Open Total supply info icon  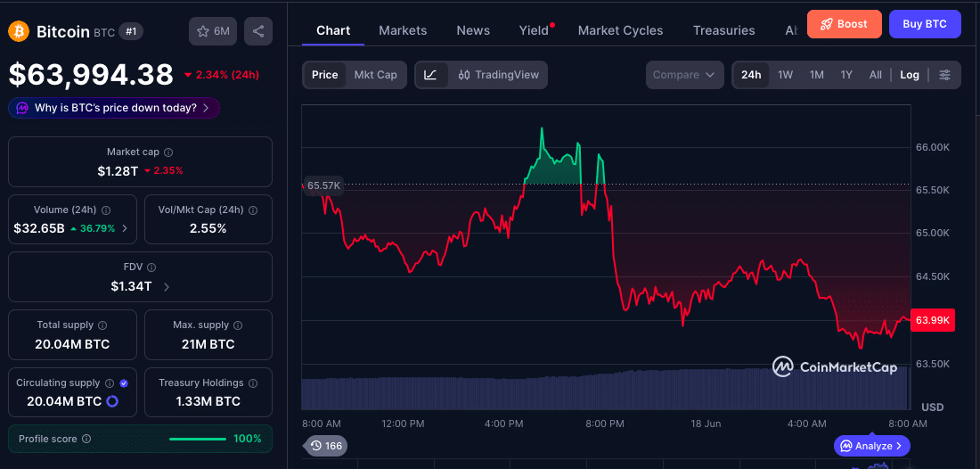pyautogui.click(x=102, y=325)
